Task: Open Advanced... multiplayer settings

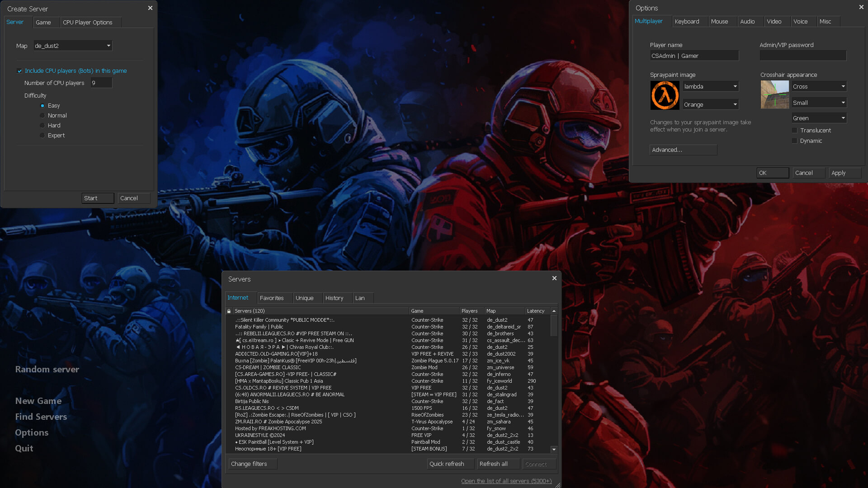Action: click(x=683, y=150)
